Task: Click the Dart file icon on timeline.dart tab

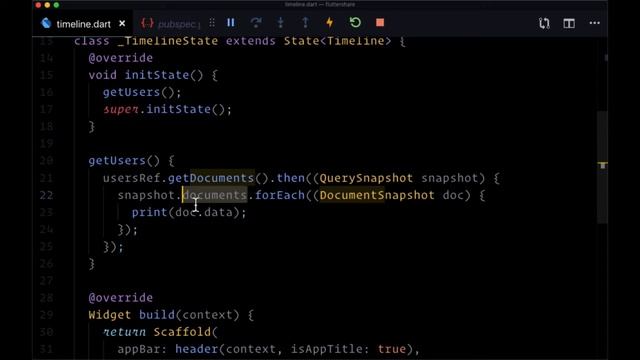Action: click(46, 23)
